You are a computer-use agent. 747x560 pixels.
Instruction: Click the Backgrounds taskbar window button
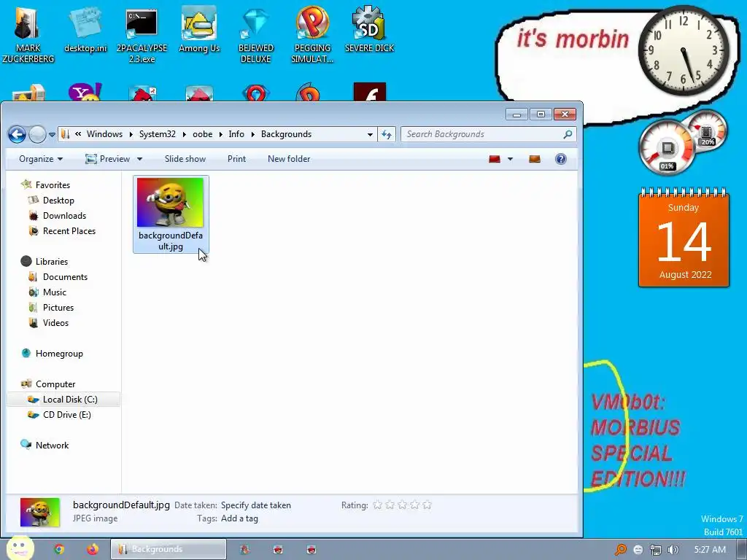[169, 549]
